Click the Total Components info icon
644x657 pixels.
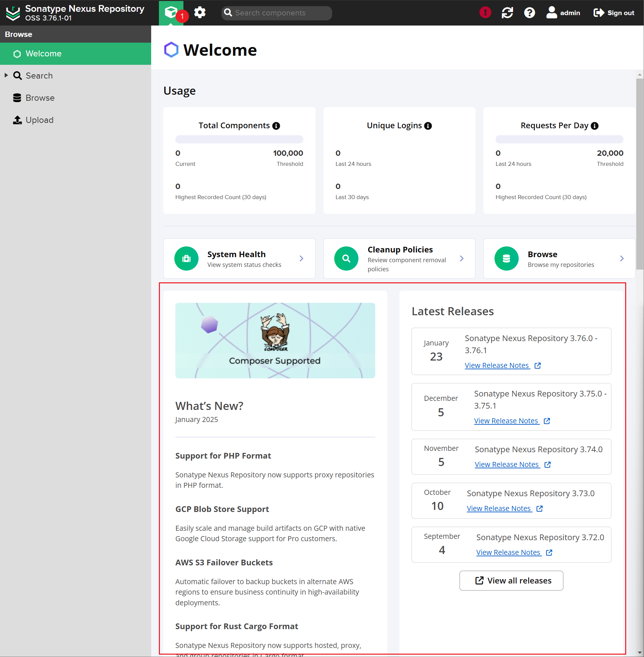276,126
